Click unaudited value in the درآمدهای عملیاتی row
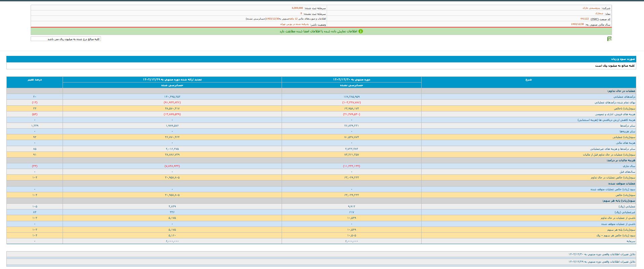Viewport: 644px width, 269px height. (x=352, y=97)
